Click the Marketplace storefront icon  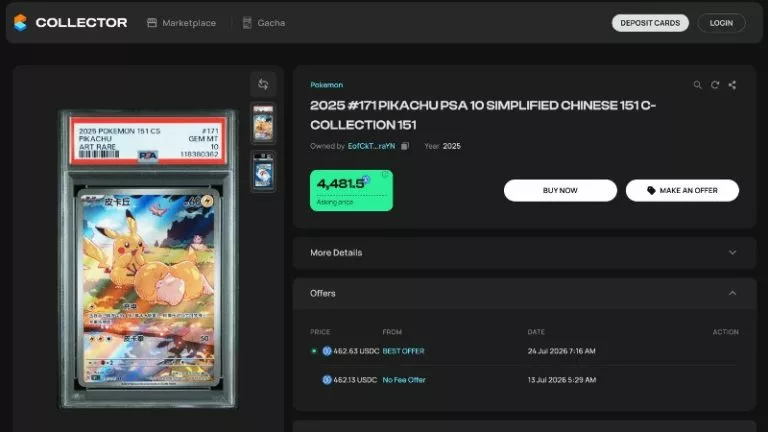click(152, 23)
